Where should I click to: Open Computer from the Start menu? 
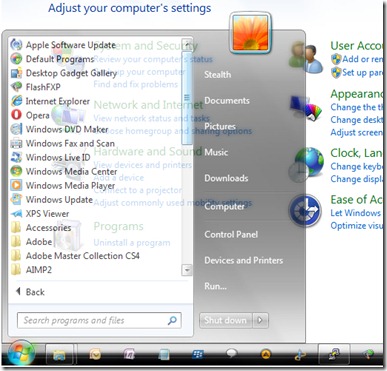click(x=224, y=207)
